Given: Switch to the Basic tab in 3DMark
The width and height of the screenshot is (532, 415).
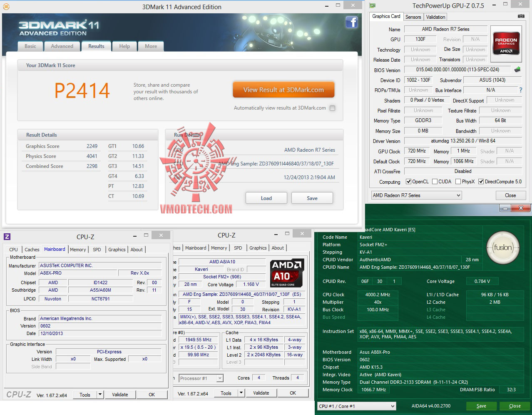Looking at the screenshot, I should [30, 46].
